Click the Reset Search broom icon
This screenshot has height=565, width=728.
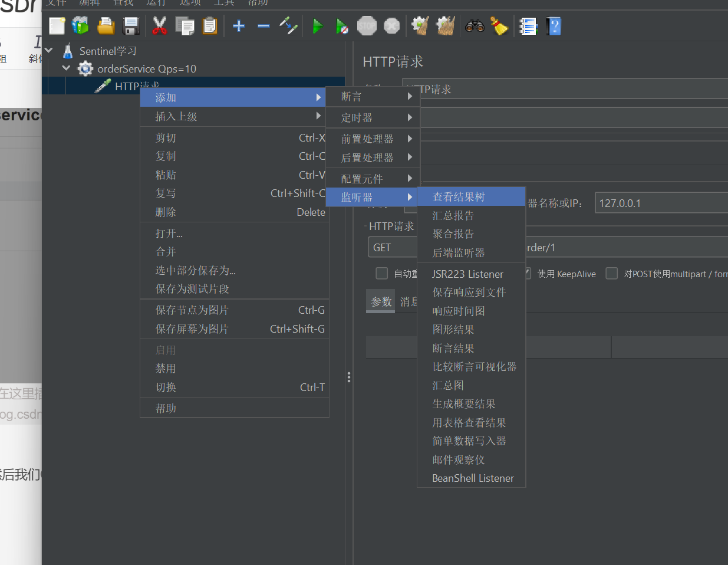(x=499, y=26)
